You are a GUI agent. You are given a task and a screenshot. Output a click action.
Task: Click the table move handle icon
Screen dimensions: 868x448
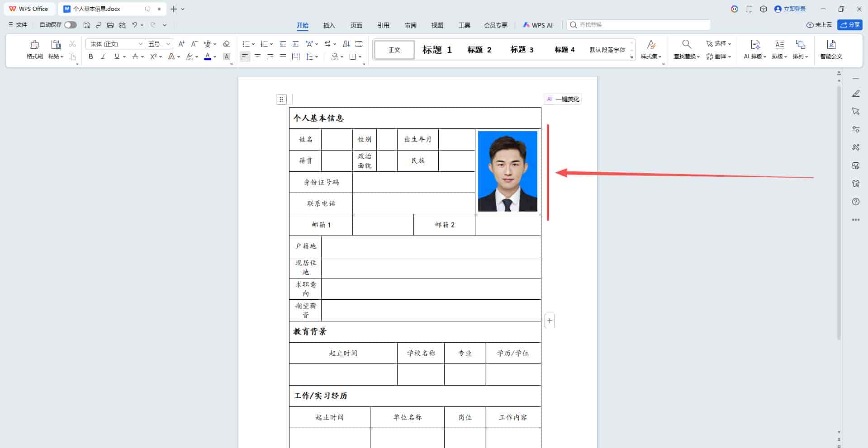click(x=281, y=99)
